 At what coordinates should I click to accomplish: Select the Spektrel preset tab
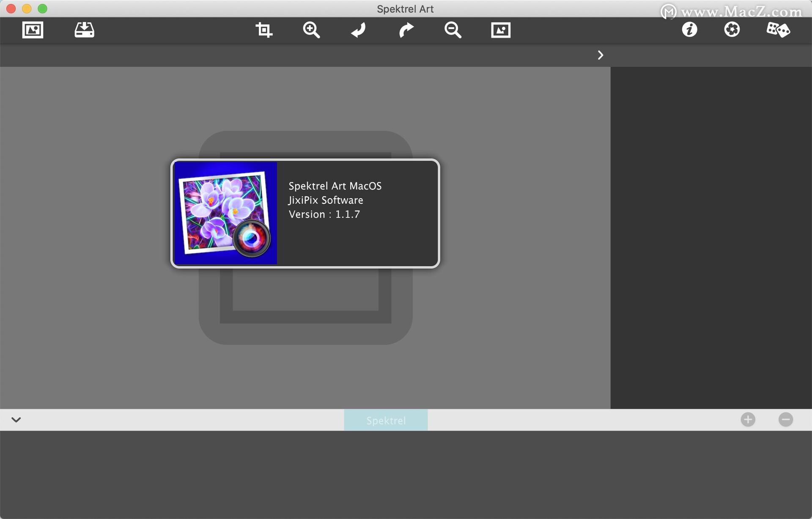pyautogui.click(x=386, y=420)
